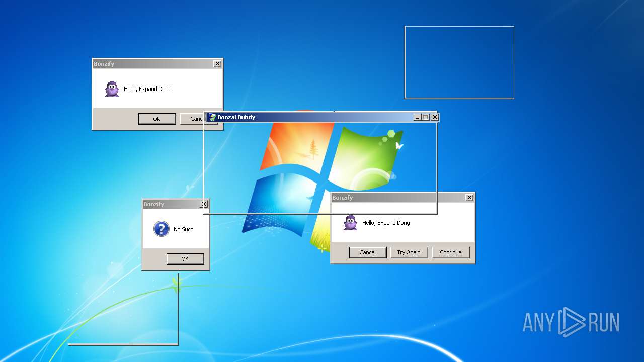Image resolution: width=644 pixels, height=362 pixels.
Task: Close the top-left Bonzify dialog
Action: (x=217, y=64)
